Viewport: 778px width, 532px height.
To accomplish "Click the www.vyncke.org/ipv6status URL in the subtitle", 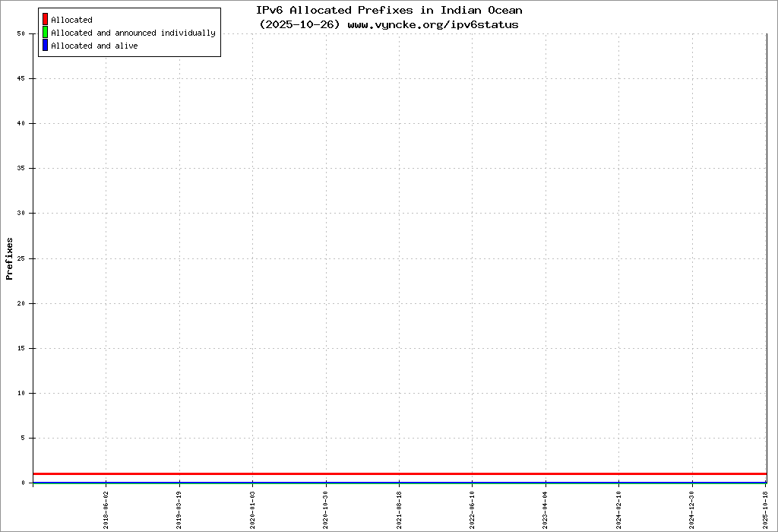I will point(433,24).
